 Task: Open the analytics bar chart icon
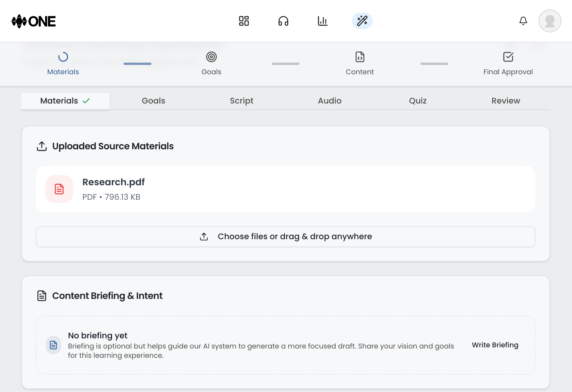point(323,21)
